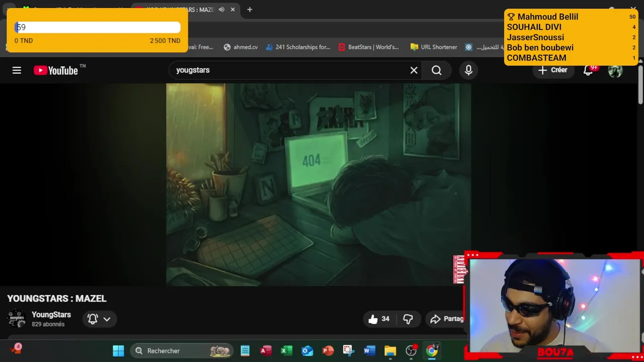Image resolution: width=644 pixels, height=362 pixels.
Task: Open the URL Shortener bookmark
Action: (434, 47)
